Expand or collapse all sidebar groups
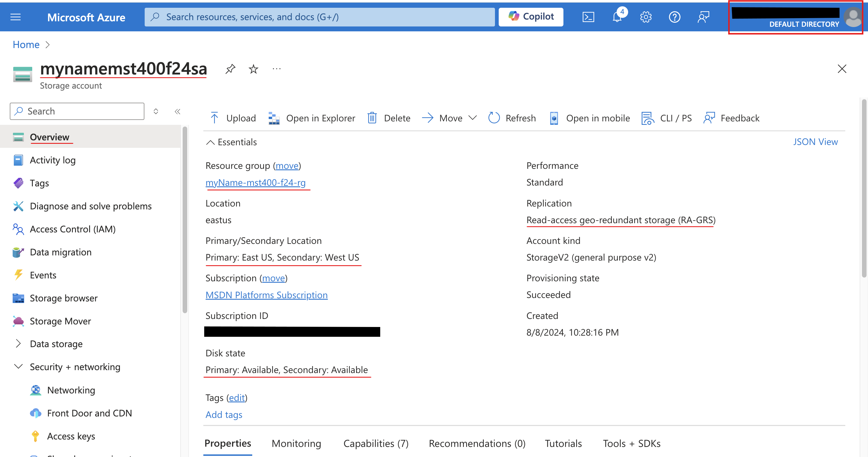The width and height of the screenshot is (868, 457). (156, 112)
